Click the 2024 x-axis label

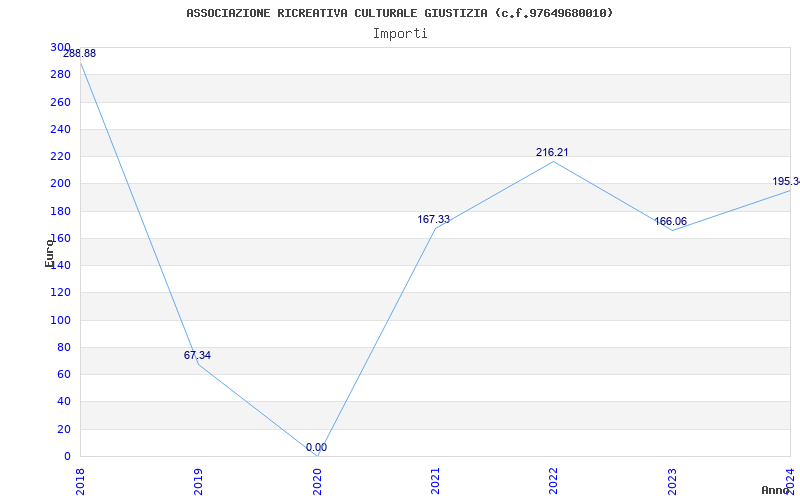coord(790,481)
